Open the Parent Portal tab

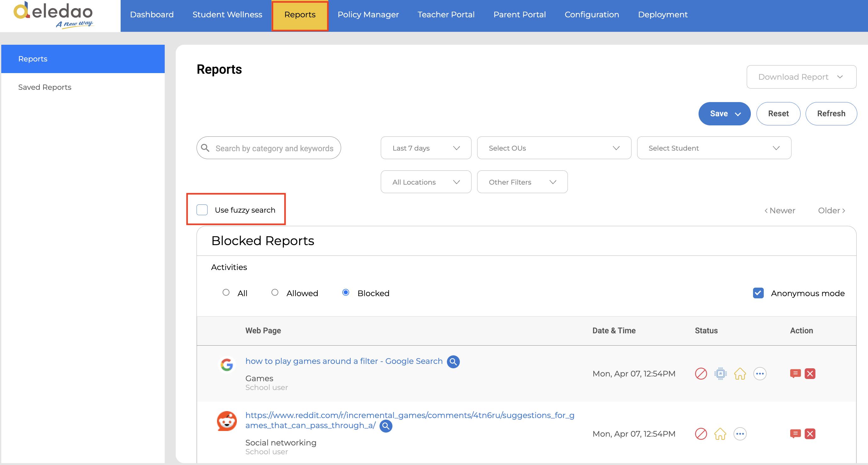coord(520,14)
